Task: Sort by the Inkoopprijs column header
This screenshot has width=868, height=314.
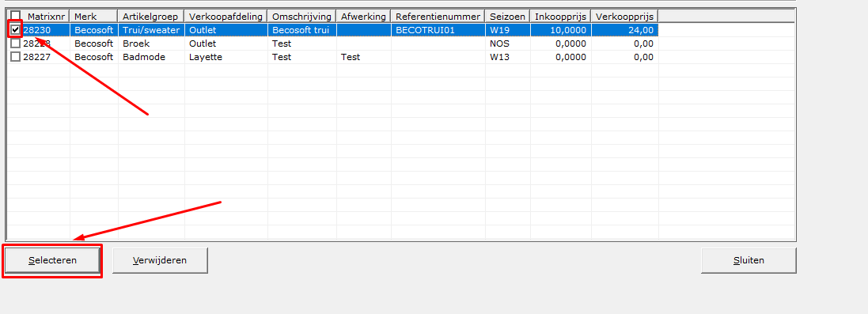Action: pos(561,17)
